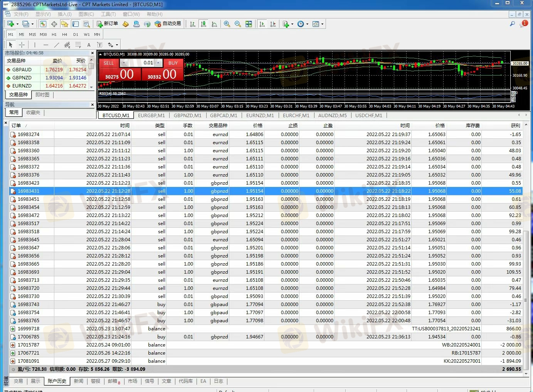Tile chart windows
This screenshot has height=392, width=533.
pyautogui.click(x=249, y=24)
